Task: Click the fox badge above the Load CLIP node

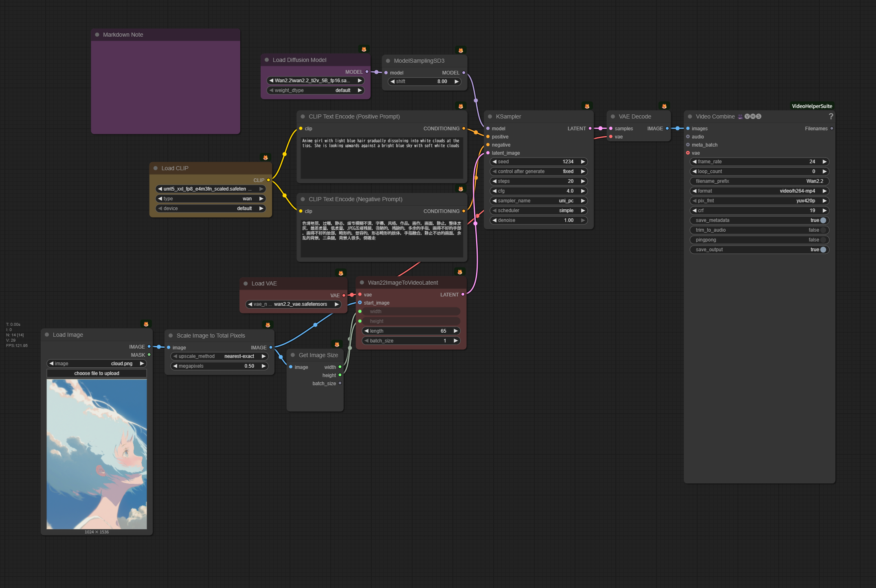Action: tap(266, 158)
